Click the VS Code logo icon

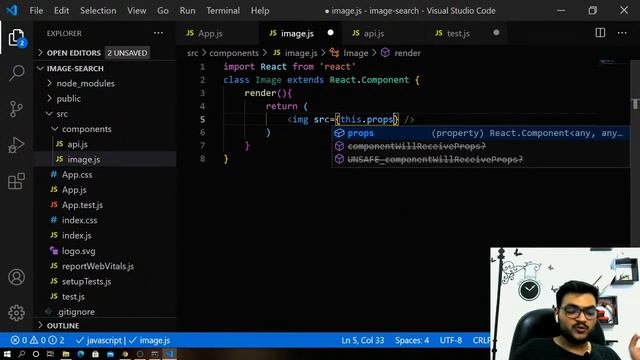coord(12,10)
